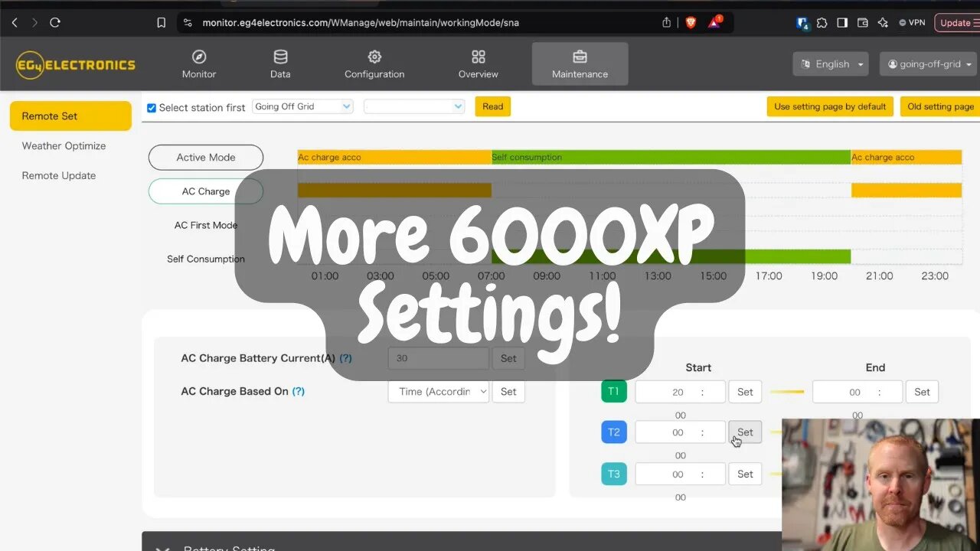Select AC Charge mode button

coord(206,191)
